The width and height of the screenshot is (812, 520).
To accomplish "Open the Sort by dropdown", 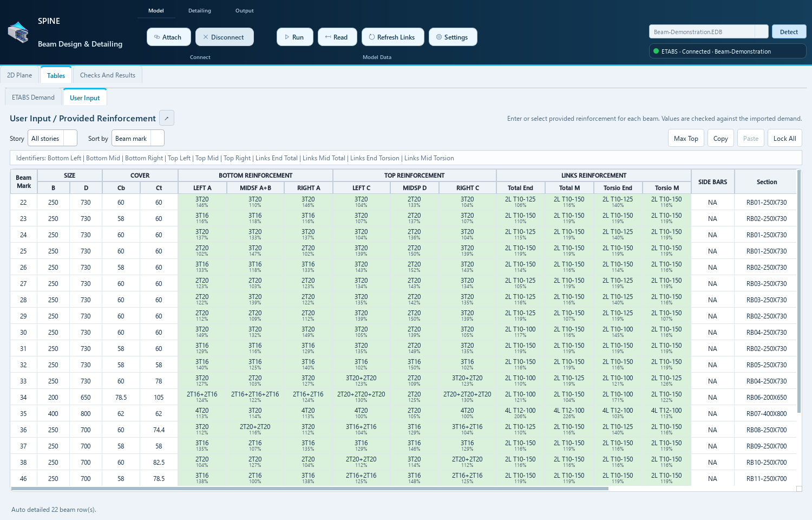I will [138, 138].
